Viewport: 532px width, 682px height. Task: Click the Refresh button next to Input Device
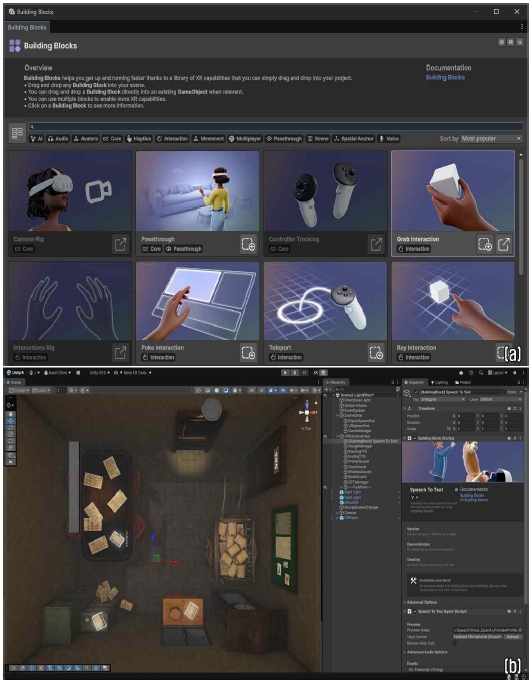(513, 637)
